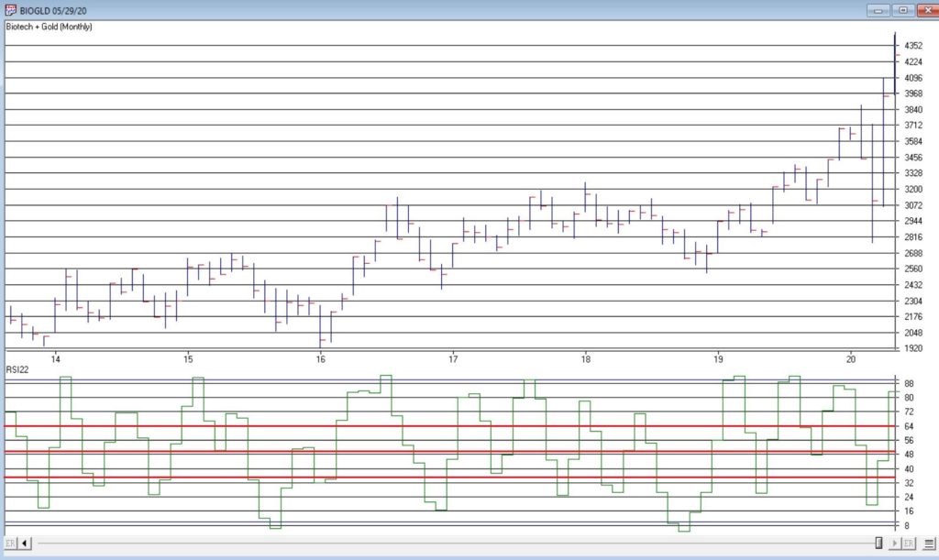Click the 3968 price axis label
The width and height of the screenshot is (939, 560).
[x=913, y=93]
